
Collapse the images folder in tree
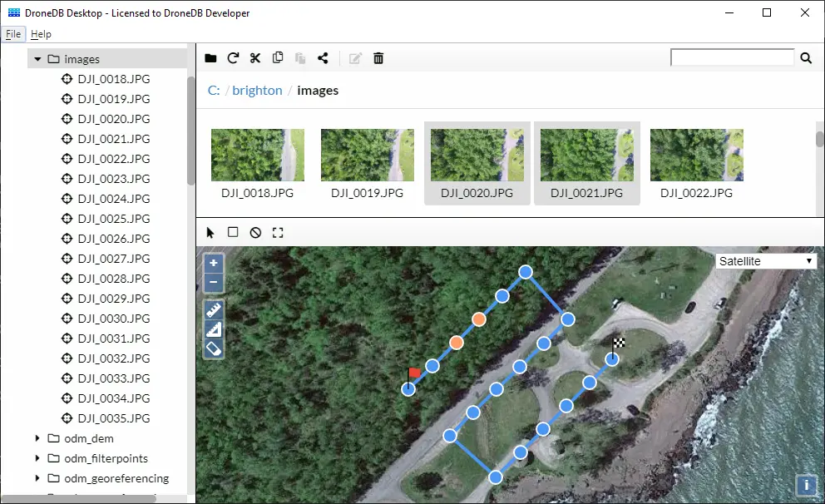coord(37,59)
